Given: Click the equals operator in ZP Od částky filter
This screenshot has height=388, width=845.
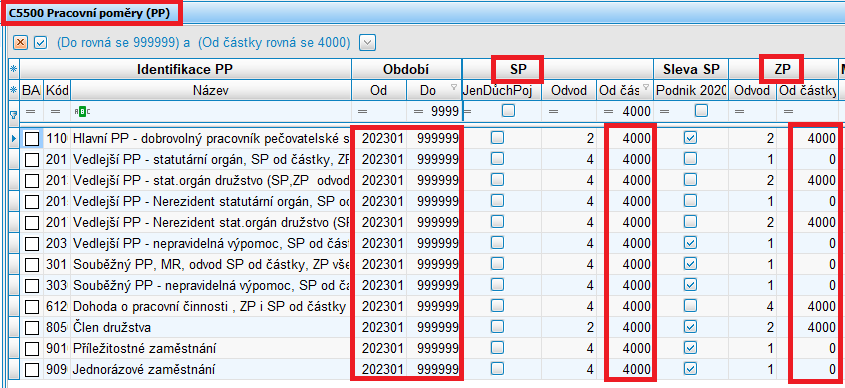Looking at the screenshot, I should tap(788, 112).
